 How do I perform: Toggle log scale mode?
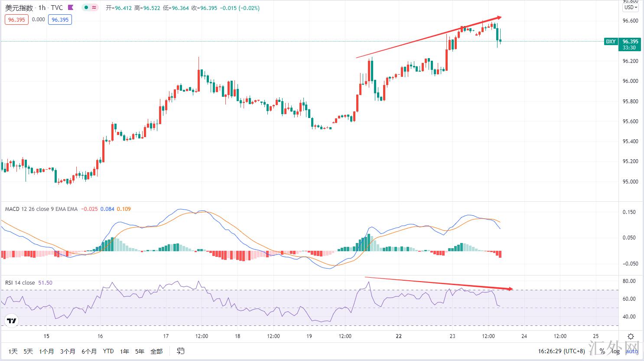click(615, 351)
